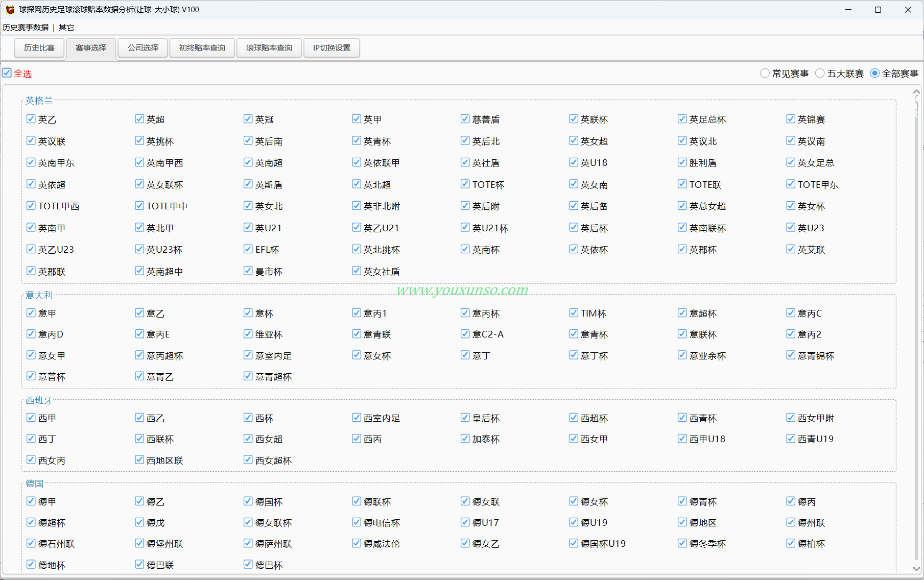924x580 pixels.
Task: Uncheck the 意室内足 checkbox
Action: pyautogui.click(x=248, y=355)
